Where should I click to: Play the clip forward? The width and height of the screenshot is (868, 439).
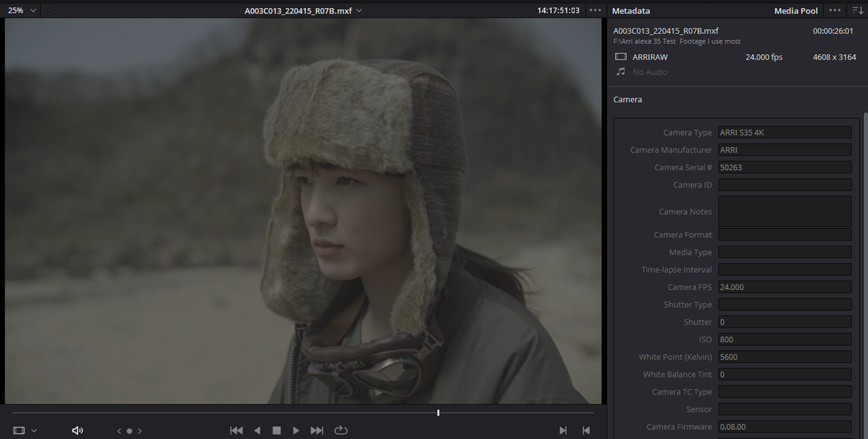pyautogui.click(x=296, y=430)
